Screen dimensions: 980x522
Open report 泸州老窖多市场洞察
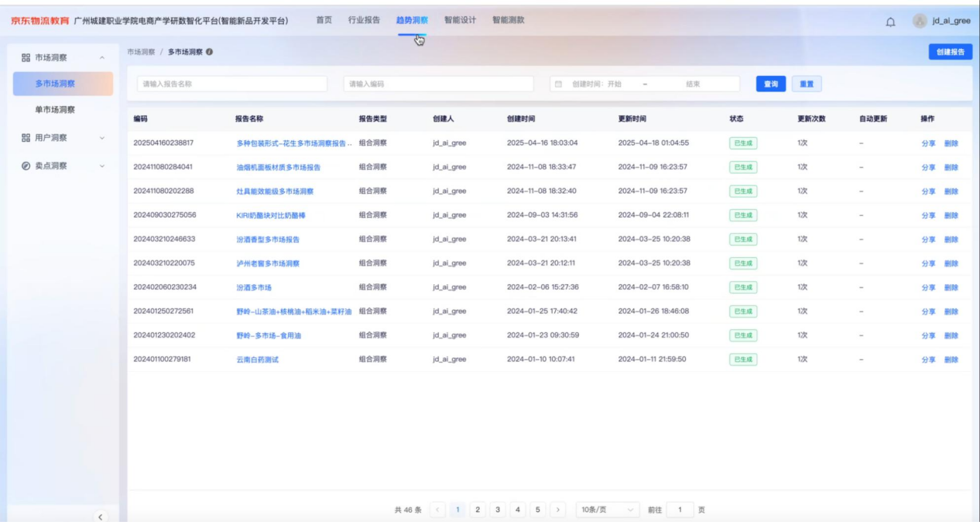(x=268, y=263)
